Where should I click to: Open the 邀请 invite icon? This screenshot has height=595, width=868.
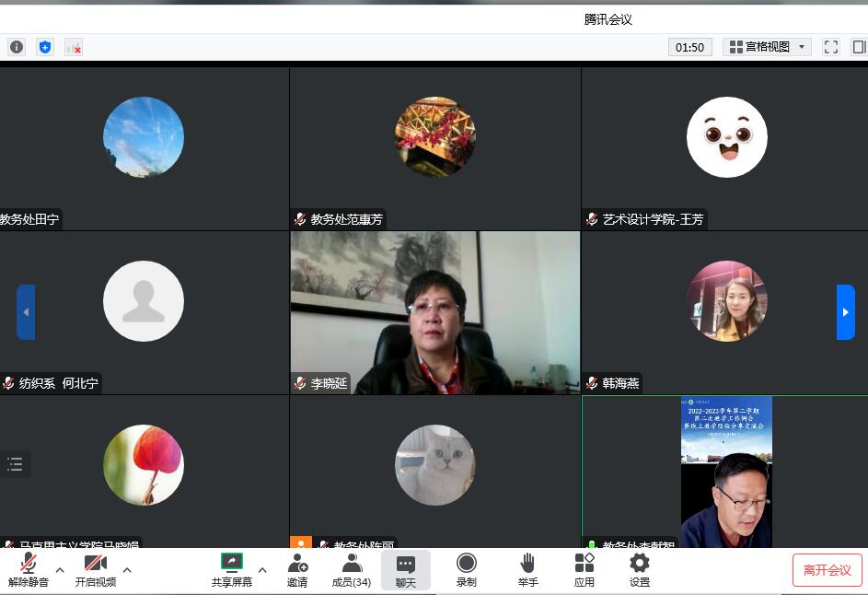point(297,570)
